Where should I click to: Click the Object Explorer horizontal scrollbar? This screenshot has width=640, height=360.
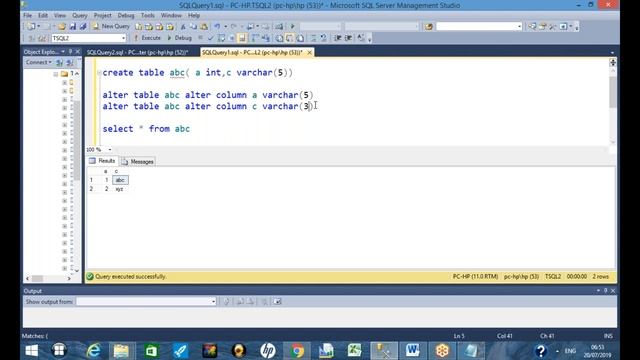pos(48,278)
